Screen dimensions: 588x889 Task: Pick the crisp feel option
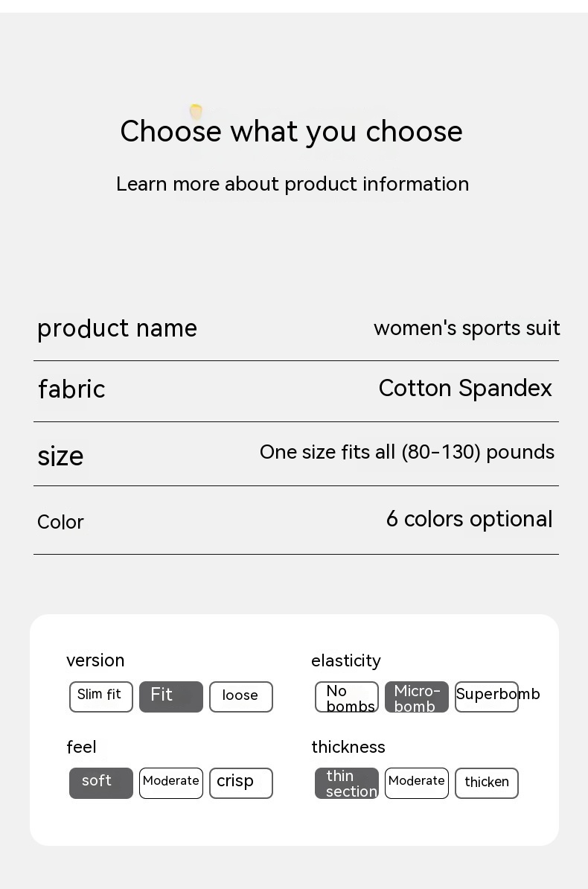(241, 783)
